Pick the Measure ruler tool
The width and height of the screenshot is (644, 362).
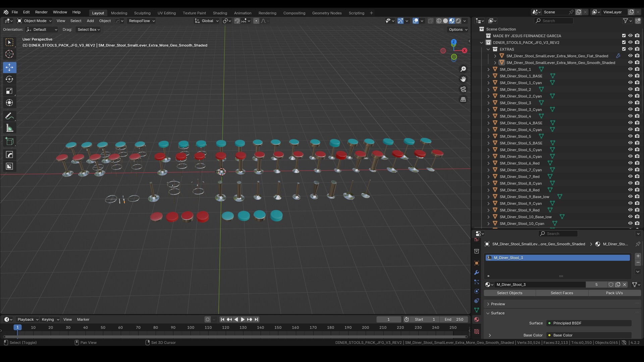click(9, 128)
